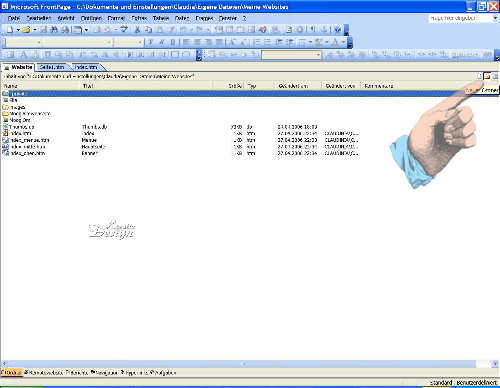Open the Style dropdown in formatting toolbar
The height and width of the screenshot is (388, 500).
point(23,42)
